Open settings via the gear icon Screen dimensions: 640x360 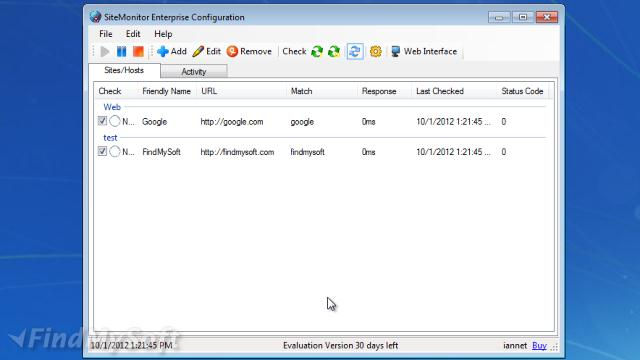(x=376, y=51)
